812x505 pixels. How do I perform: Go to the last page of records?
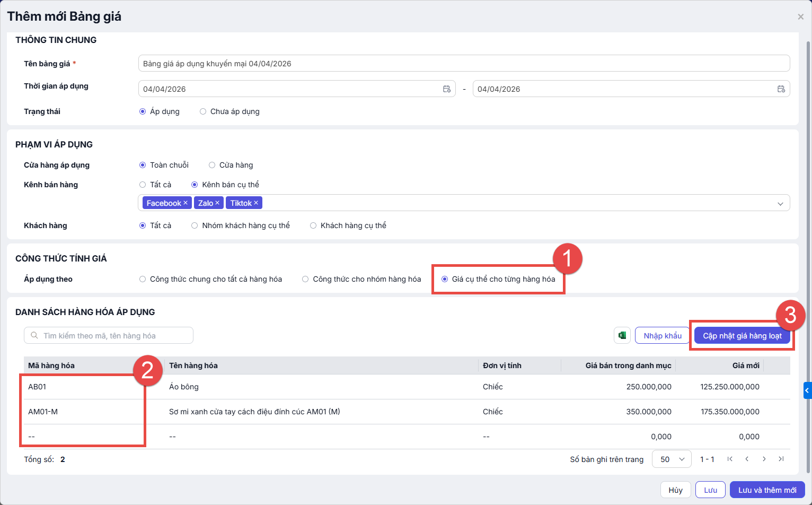pyautogui.click(x=781, y=459)
